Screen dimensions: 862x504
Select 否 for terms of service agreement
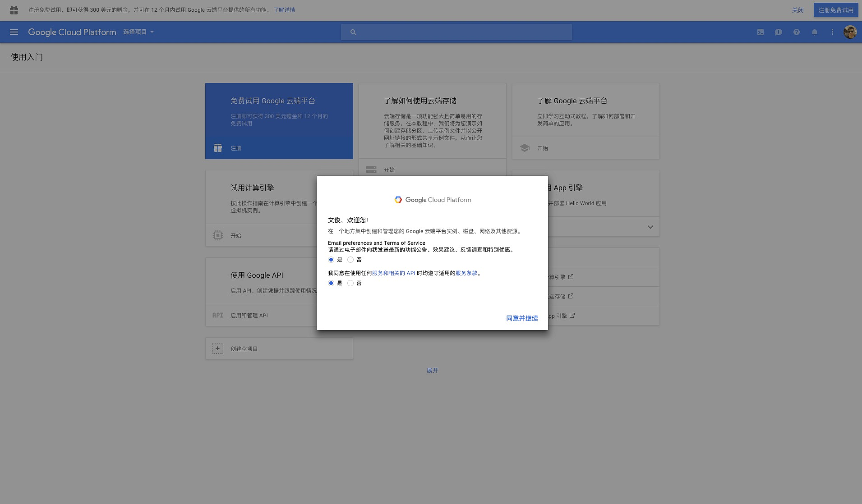(x=350, y=283)
